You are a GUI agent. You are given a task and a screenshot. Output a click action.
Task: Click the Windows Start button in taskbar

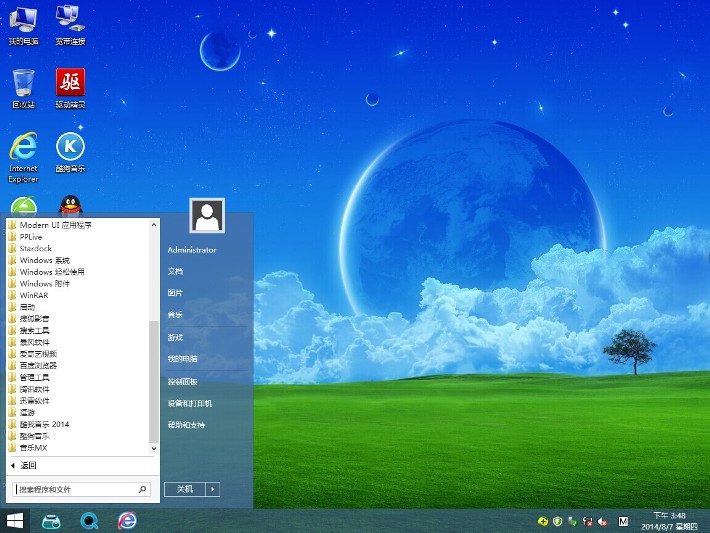pyautogui.click(x=15, y=520)
